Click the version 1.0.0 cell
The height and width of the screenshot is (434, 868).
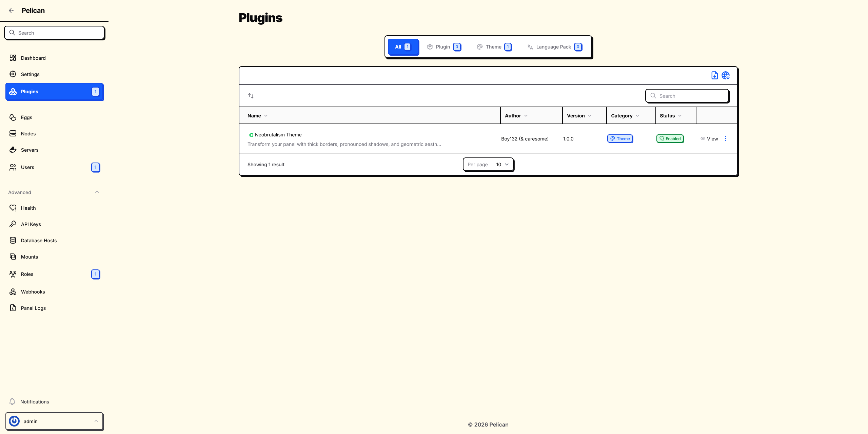click(x=568, y=139)
